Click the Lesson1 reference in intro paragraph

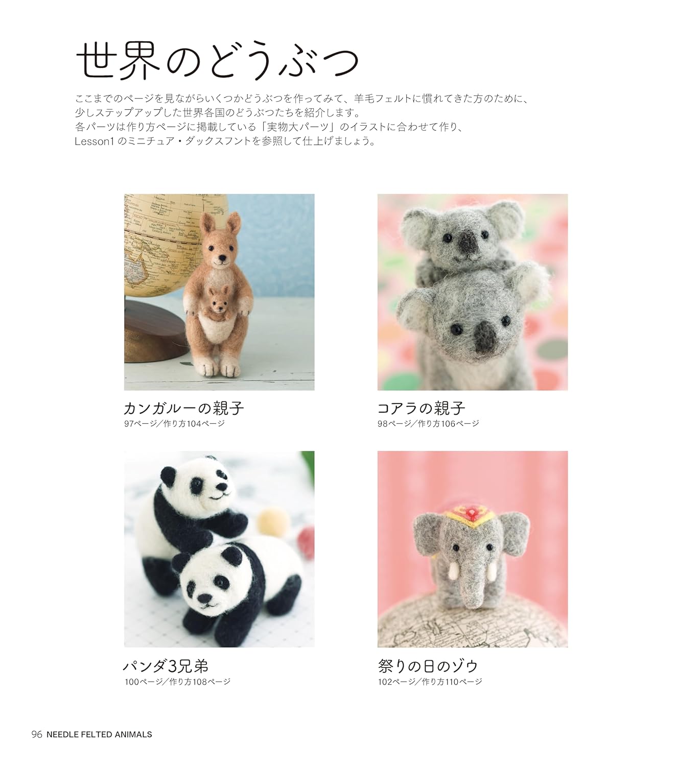click(94, 141)
